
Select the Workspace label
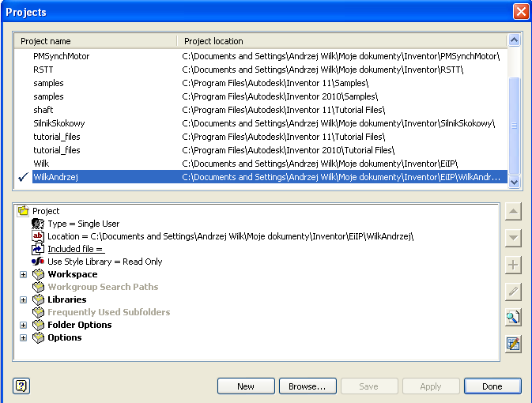click(x=73, y=274)
